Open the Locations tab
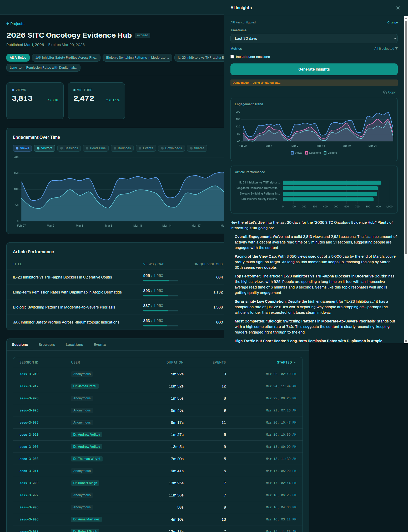Viewport: 408px width, 532px height. [x=74, y=345]
